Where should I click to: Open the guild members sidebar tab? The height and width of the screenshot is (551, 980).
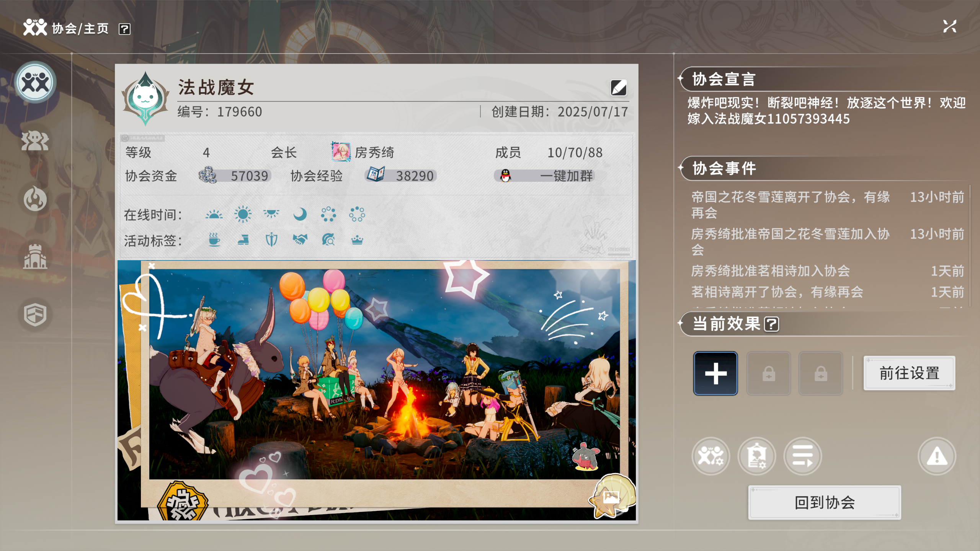[35, 141]
